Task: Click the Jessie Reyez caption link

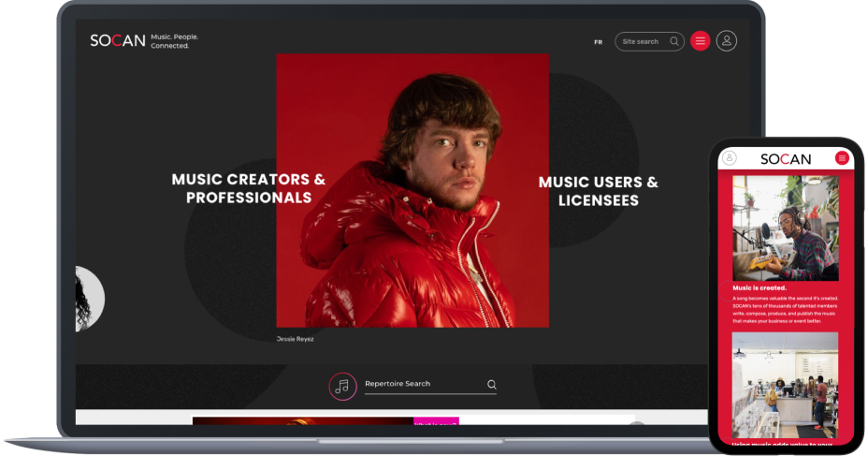Action: [296, 339]
